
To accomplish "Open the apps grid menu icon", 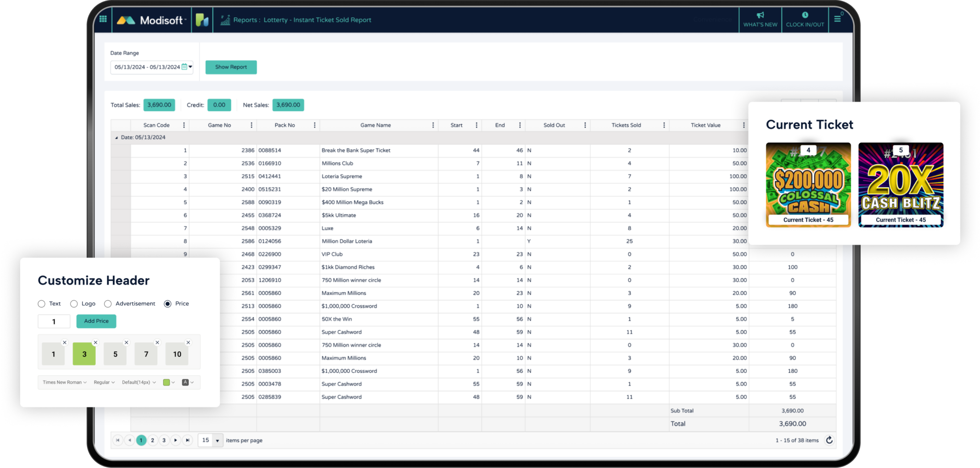I will pos(103,19).
